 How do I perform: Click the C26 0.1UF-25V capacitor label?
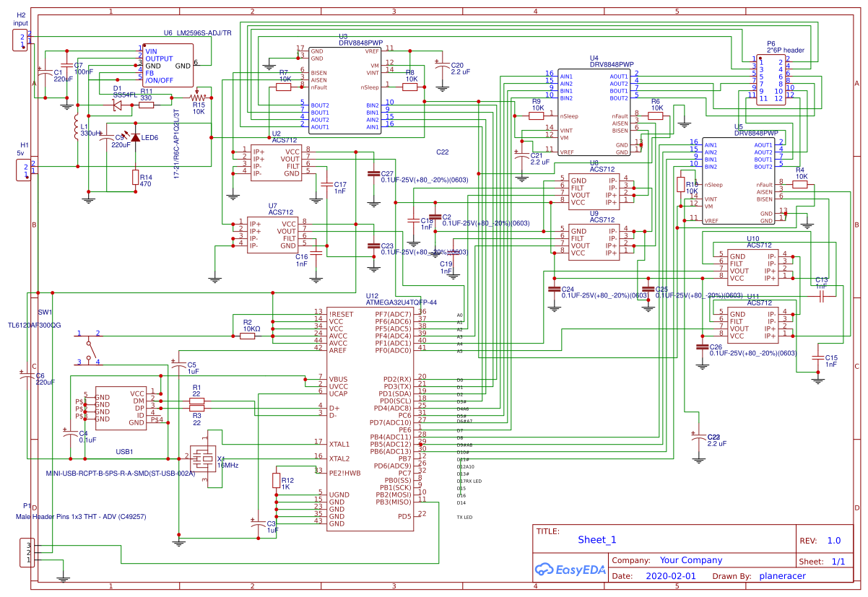(x=752, y=350)
